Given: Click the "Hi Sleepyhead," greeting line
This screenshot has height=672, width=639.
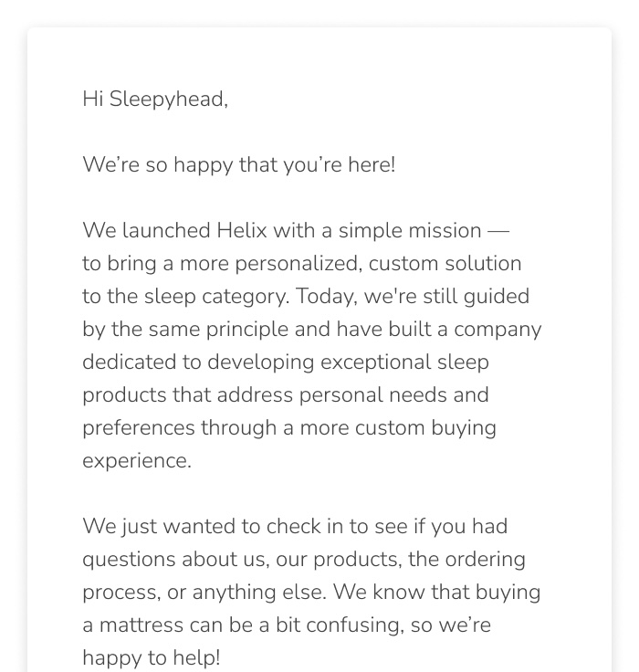Looking at the screenshot, I should [x=155, y=99].
